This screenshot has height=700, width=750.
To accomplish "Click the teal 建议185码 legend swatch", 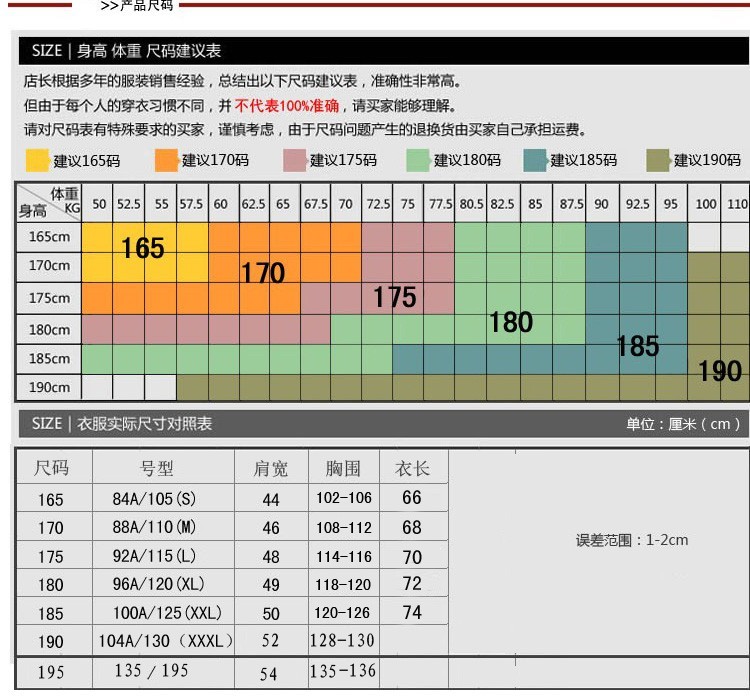I will [x=534, y=160].
